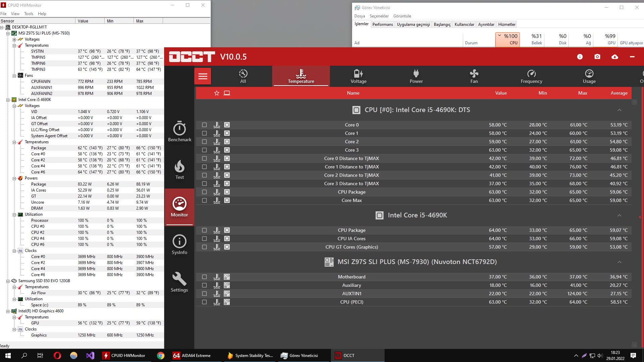The width and height of the screenshot is (644, 362).
Task: Sort OCCT table by Value column
Action: (x=501, y=93)
